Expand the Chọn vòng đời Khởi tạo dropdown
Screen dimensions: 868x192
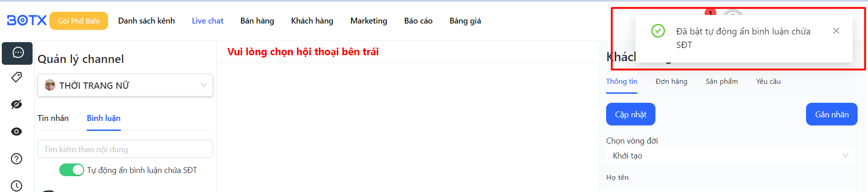point(730,155)
